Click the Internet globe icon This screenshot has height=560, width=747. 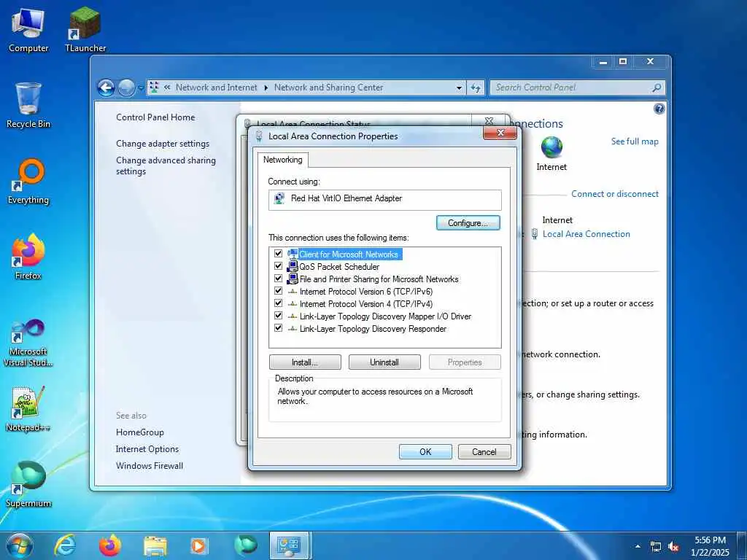point(551,147)
